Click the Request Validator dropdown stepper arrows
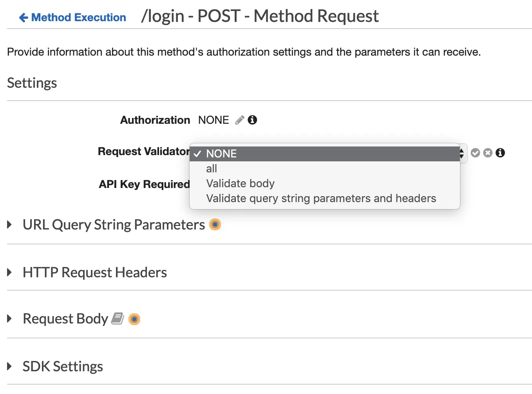The height and width of the screenshot is (394, 532). tap(462, 153)
